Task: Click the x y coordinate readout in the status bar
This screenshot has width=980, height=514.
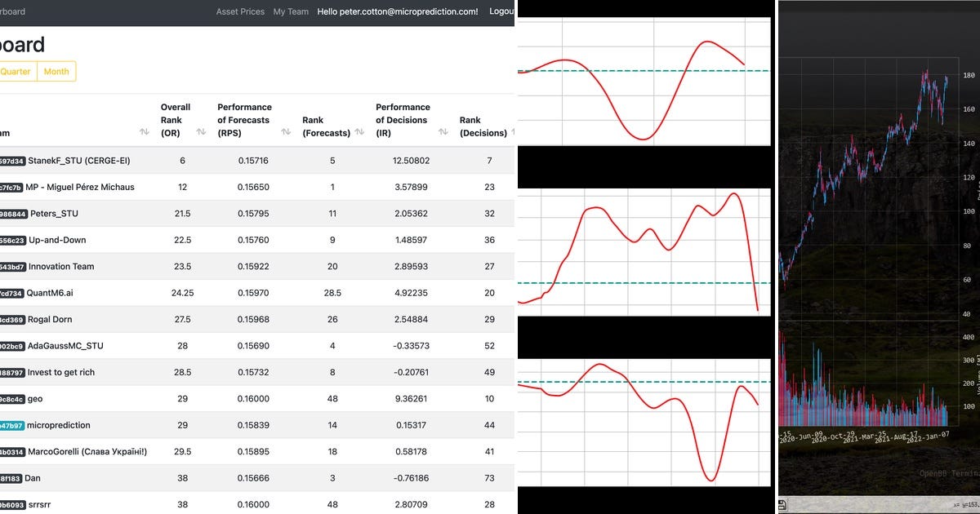Action: [x=964, y=504]
